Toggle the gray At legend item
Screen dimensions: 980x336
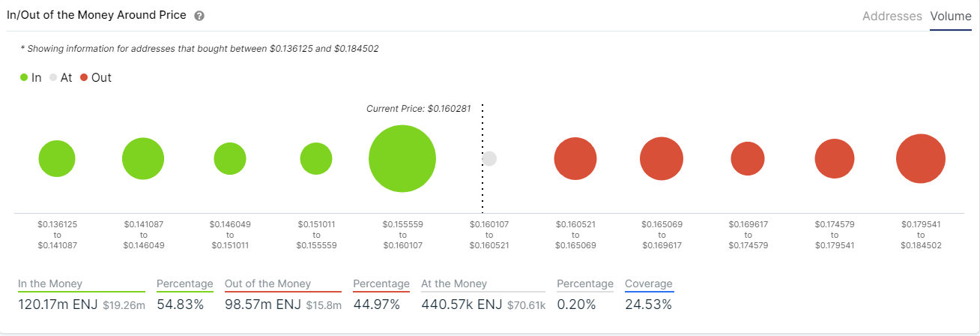pos(61,77)
